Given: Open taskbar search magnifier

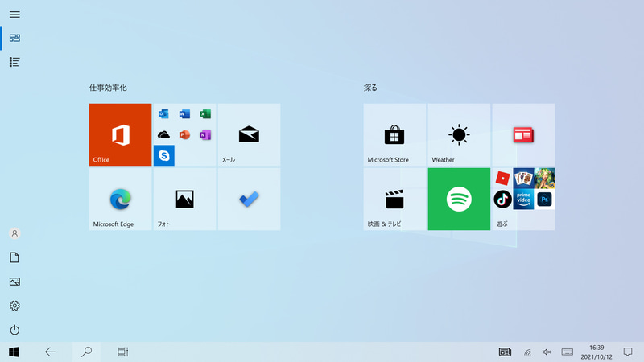Looking at the screenshot, I should 86,352.
